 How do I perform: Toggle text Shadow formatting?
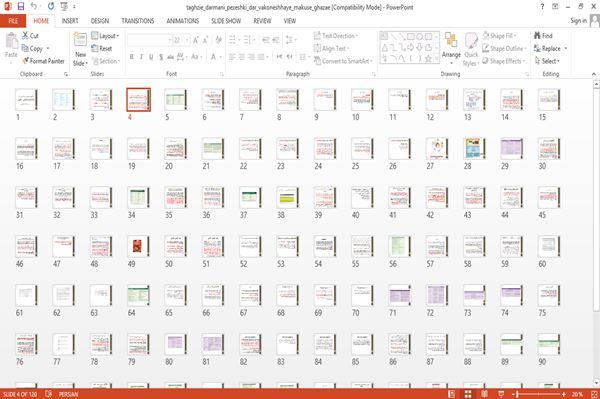tap(161, 57)
